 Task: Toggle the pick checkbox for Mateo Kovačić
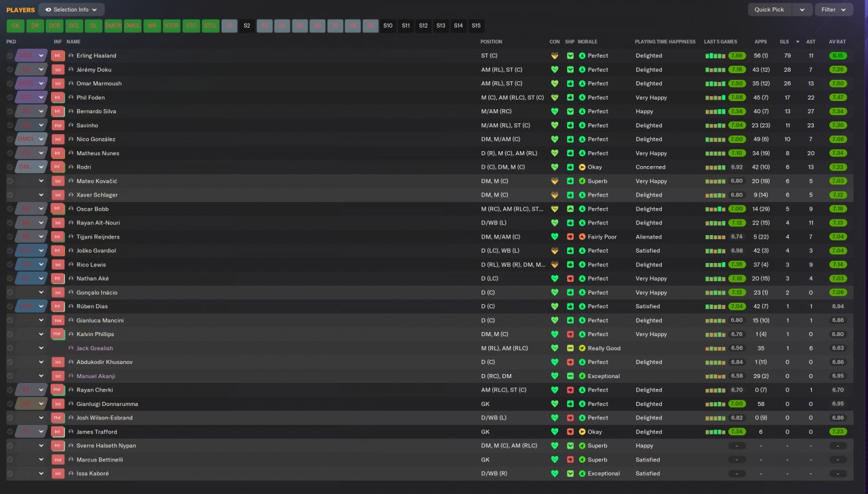coord(10,181)
